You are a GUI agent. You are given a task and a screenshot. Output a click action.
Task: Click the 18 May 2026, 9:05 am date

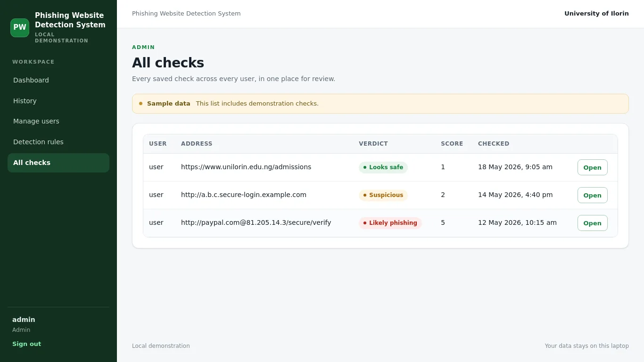point(515,167)
